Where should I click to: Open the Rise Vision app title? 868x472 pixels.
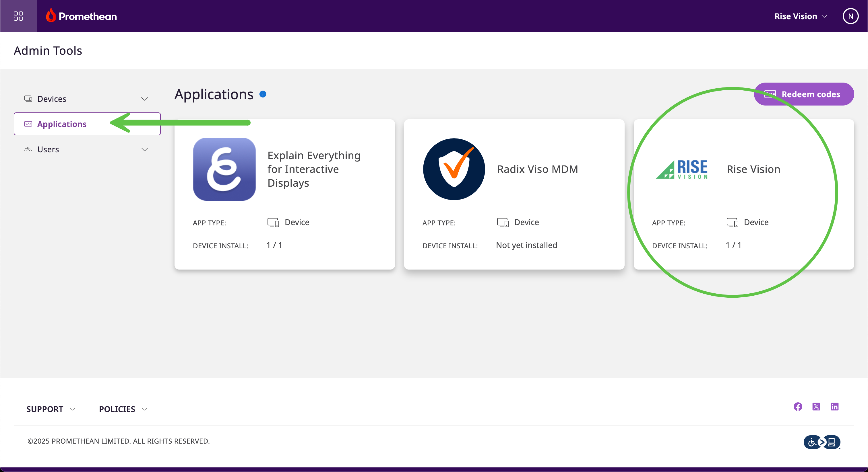[753, 169]
